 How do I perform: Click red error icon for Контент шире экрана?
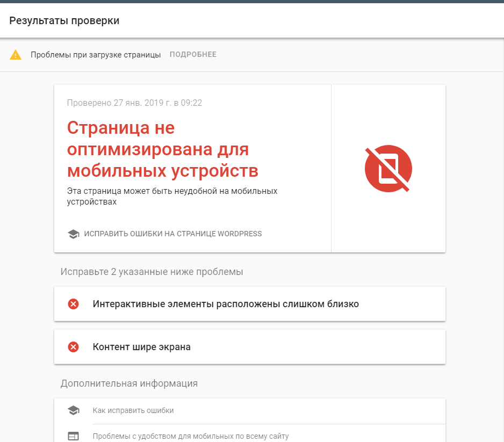click(74, 347)
